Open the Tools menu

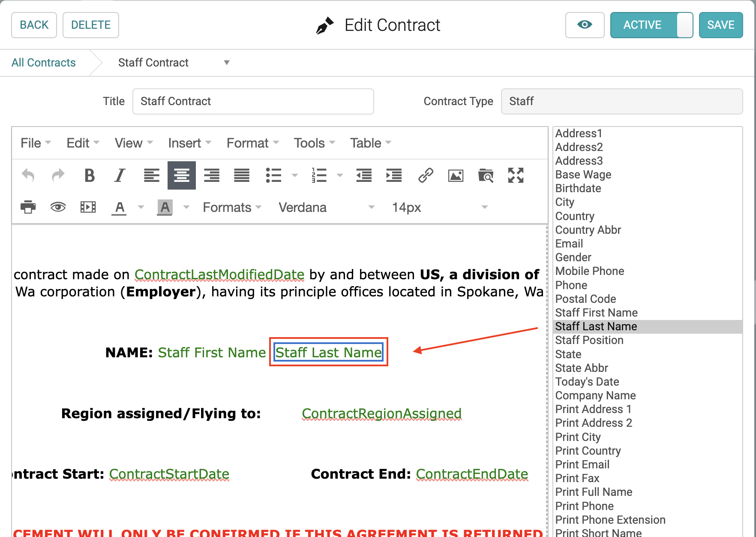pyautogui.click(x=314, y=143)
